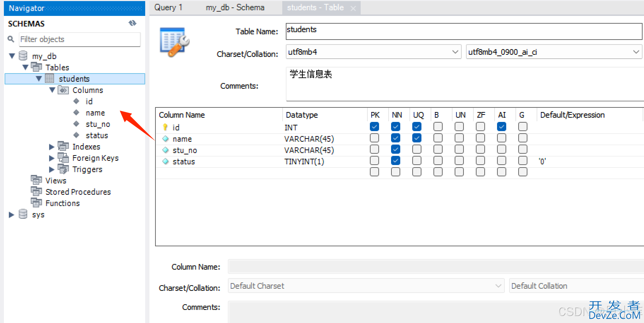Select the name column in tree

point(95,113)
